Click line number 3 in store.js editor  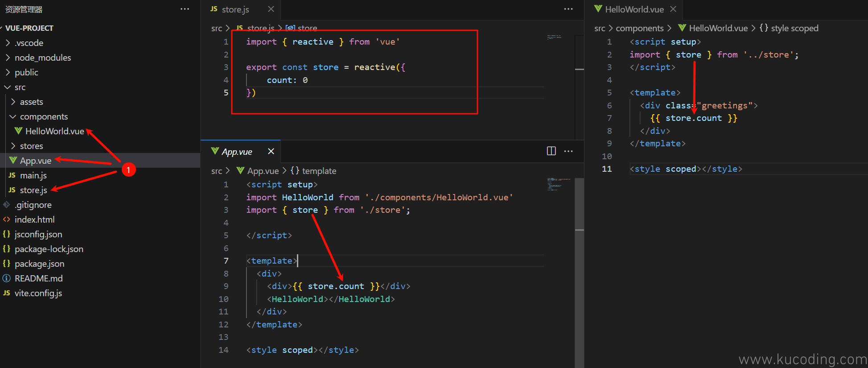[226, 67]
